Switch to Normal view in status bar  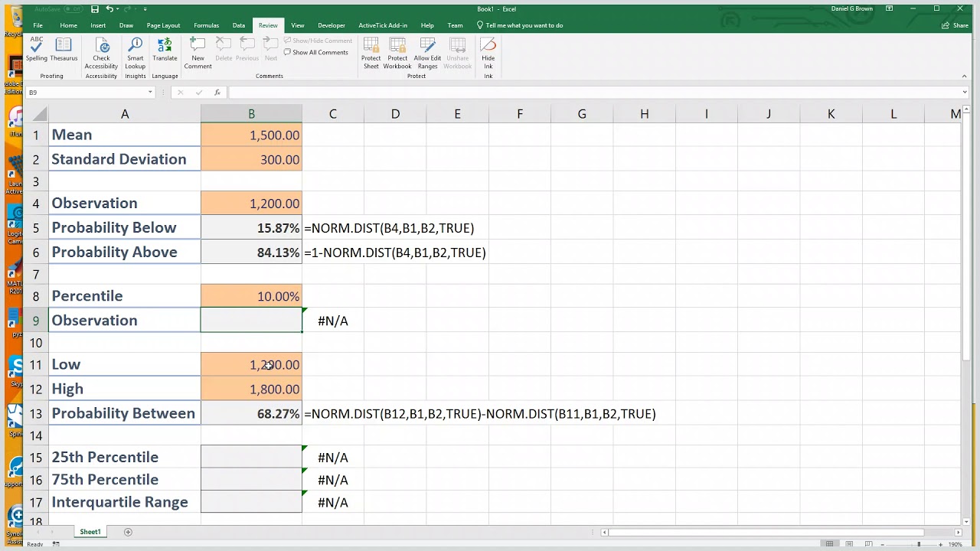829,544
